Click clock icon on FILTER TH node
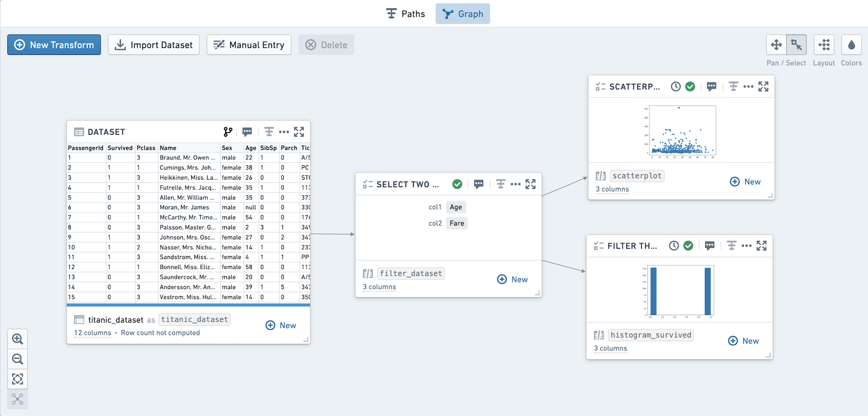The height and width of the screenshot is (416, 868). (674, 246)
